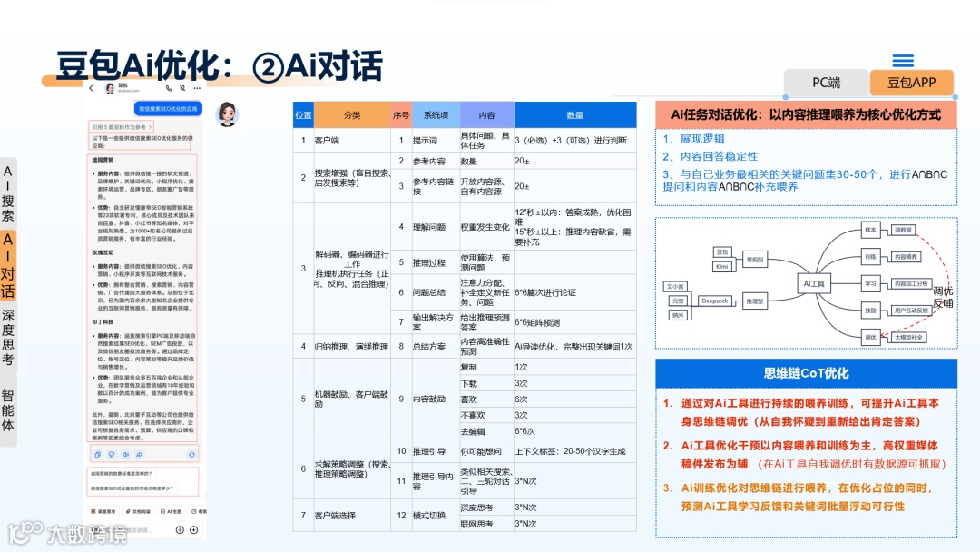The image size is (980, 552).
Task: Tap the plus add icon in input bar
Action: pyautogui.click(x=194, y=529)
